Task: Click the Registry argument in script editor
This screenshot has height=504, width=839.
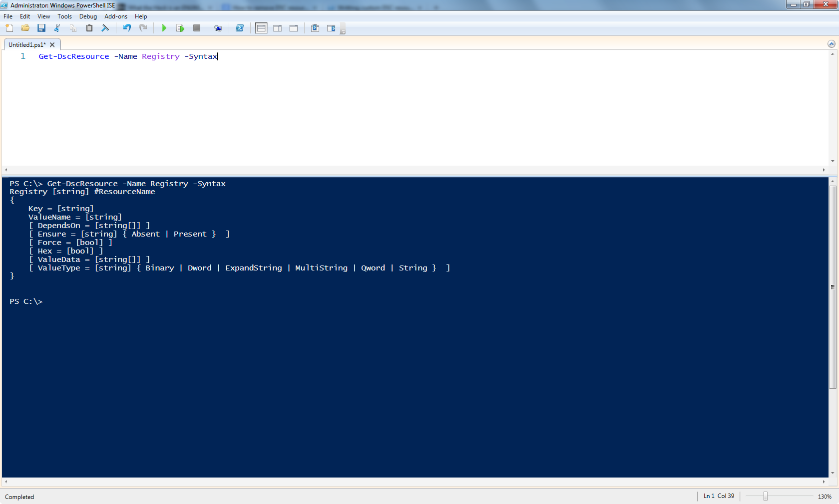Action: coord(160,56)
